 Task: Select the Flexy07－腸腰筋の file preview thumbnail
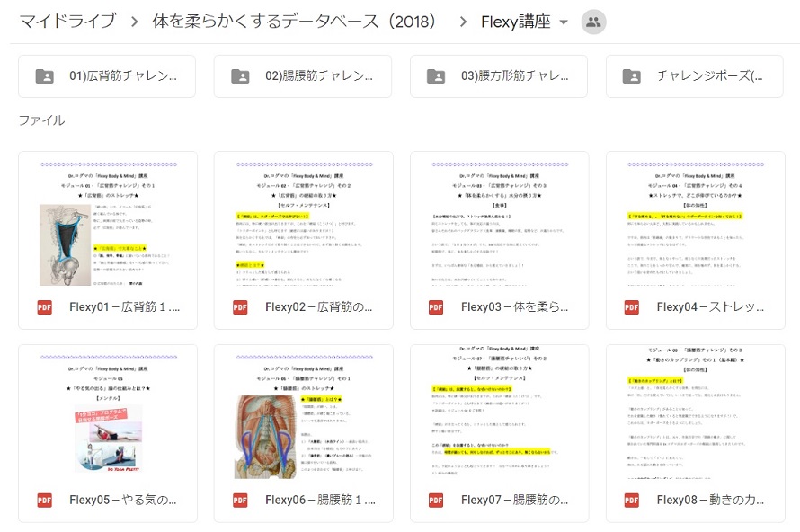coord(500,412)
